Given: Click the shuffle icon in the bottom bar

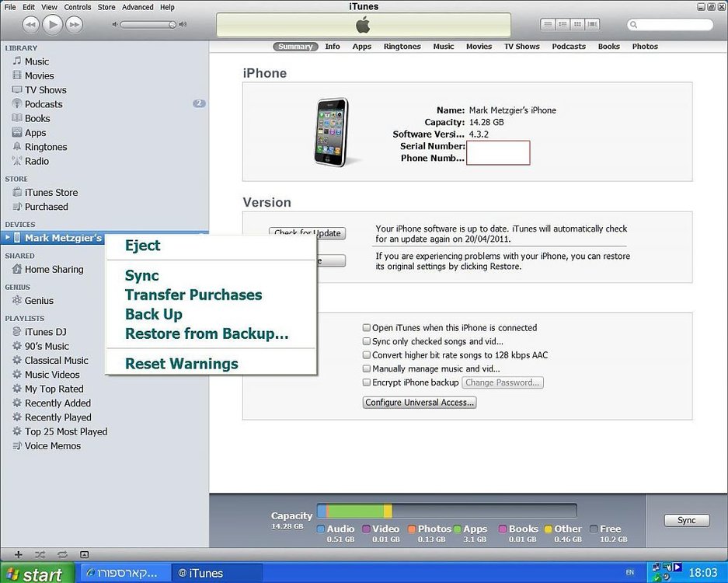Looking at the screenshot, I should [40, 554].
